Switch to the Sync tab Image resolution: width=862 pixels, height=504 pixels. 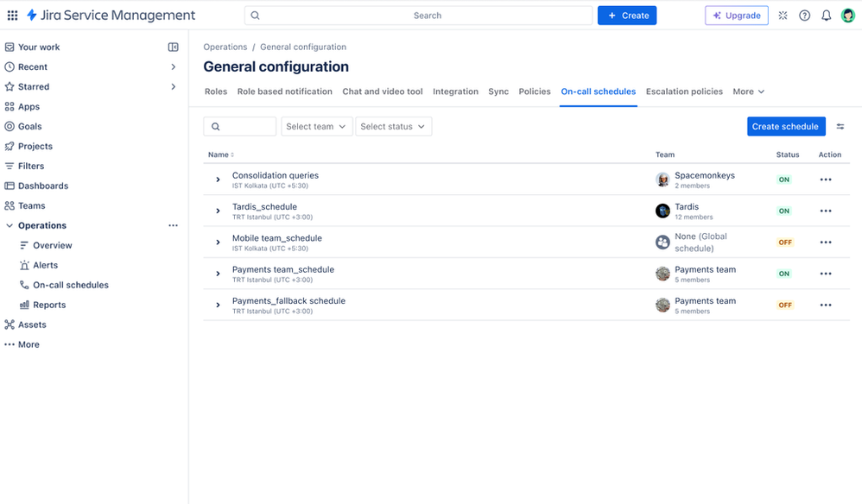click(498, 91)
